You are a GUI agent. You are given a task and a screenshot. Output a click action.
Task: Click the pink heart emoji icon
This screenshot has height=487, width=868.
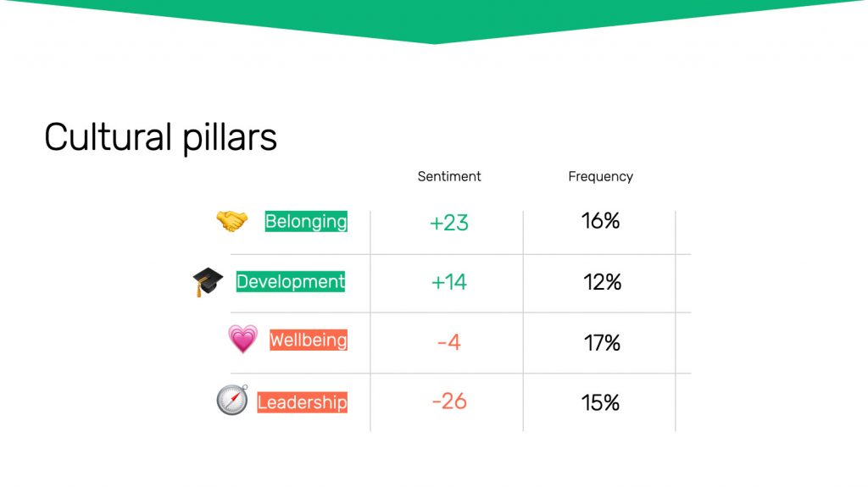coord(243,339)
